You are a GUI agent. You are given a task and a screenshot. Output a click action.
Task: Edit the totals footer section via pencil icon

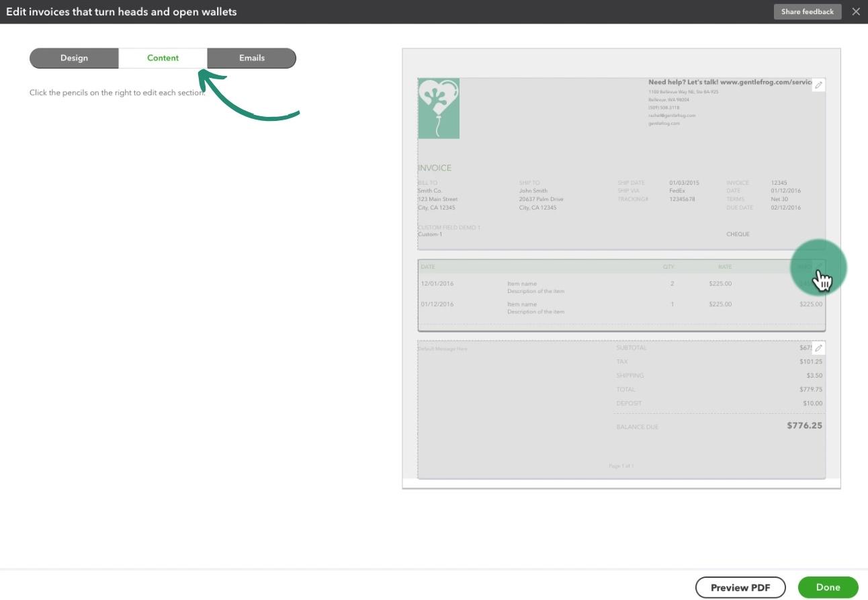click(x=818, y=348)
